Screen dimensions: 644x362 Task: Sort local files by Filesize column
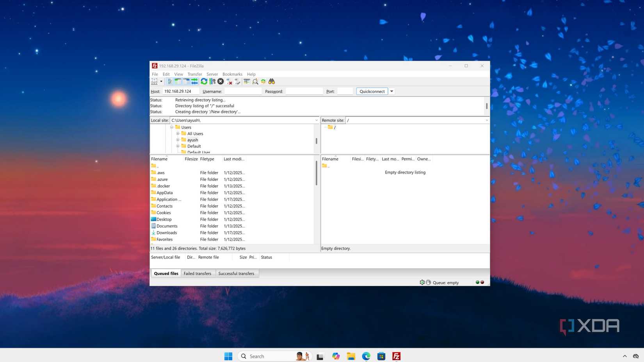pos(191,159)
